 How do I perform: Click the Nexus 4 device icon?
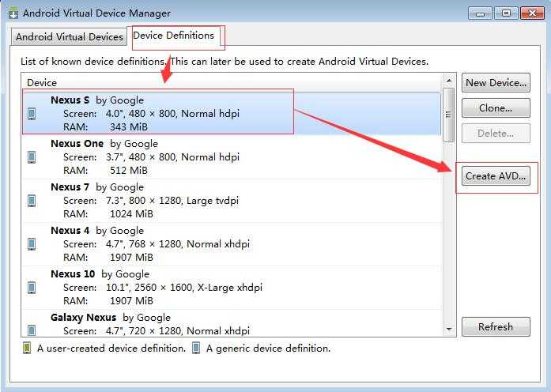coord(32,244)
